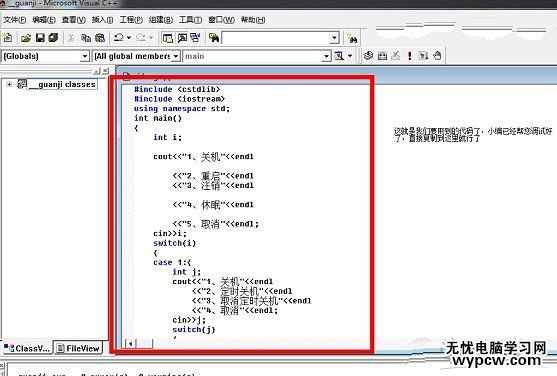This screenshot has width=557, height=376.
Task: Click the New Text File toolbar icon
Action: click(8, 37)
